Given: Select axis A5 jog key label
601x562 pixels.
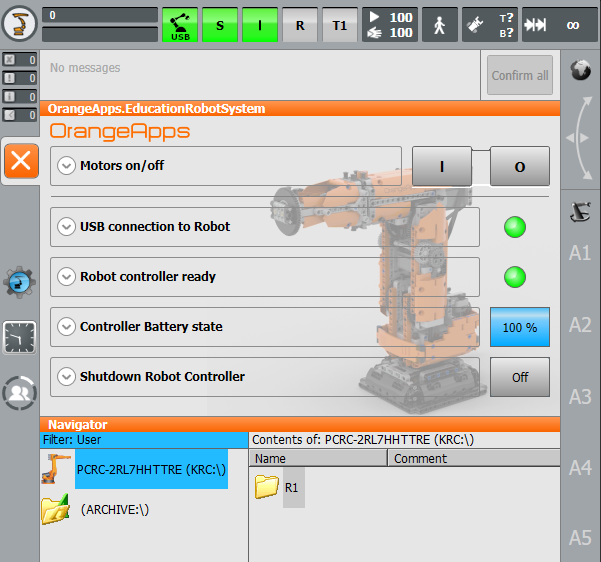Looking at the screenshot, I should tap(580, 538).
